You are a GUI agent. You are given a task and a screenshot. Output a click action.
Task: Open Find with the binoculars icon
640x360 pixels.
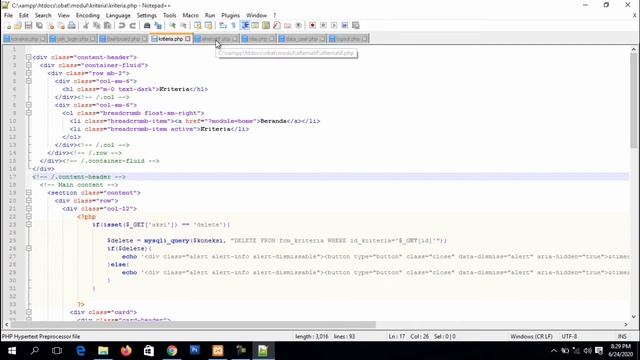point(147,26)
